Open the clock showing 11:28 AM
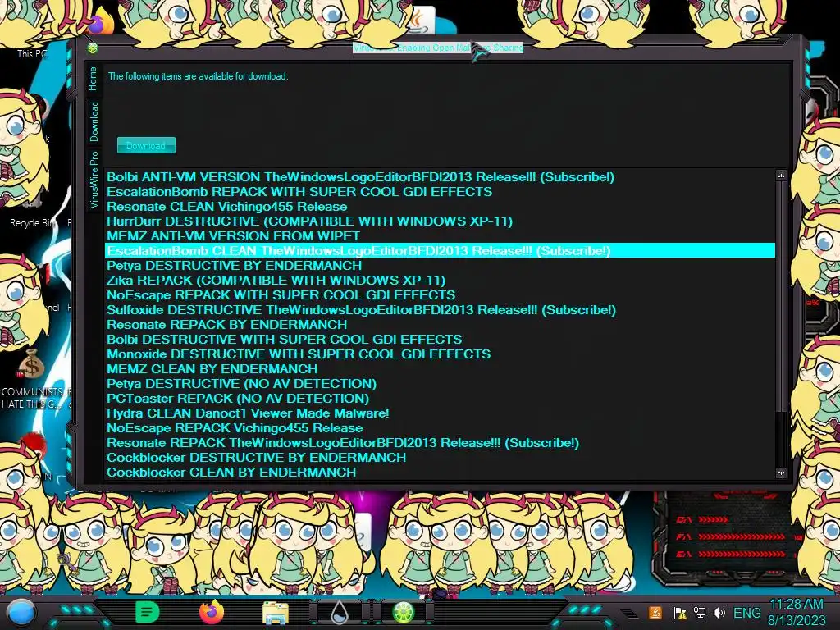The width and height of the screenshot is (840, 630). tap(797, 612)
